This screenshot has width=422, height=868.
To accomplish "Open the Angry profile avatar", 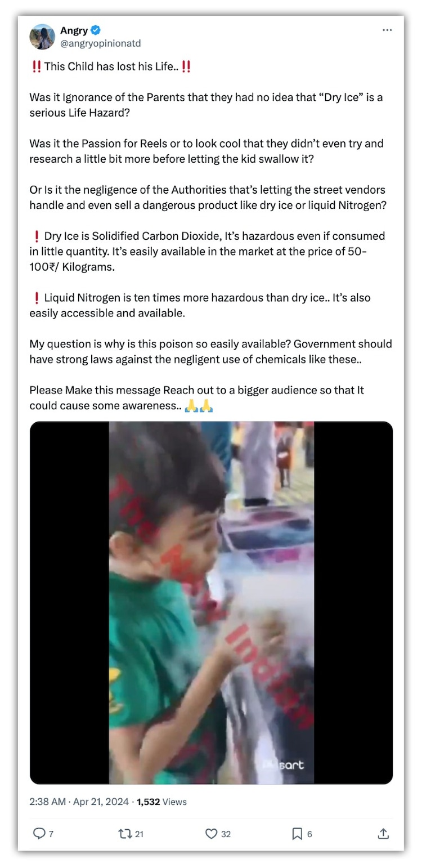I will pyautogui.click(x=42, y=37).
